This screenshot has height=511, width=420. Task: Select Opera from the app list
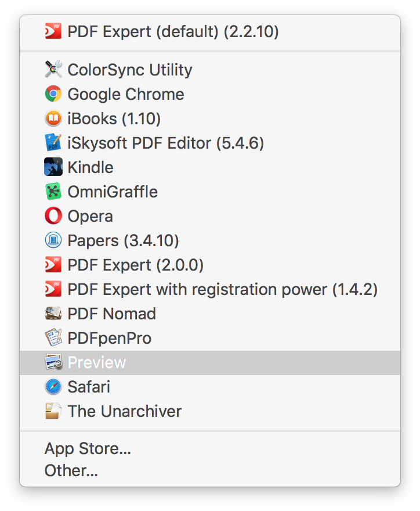click(x=210, y=216)
